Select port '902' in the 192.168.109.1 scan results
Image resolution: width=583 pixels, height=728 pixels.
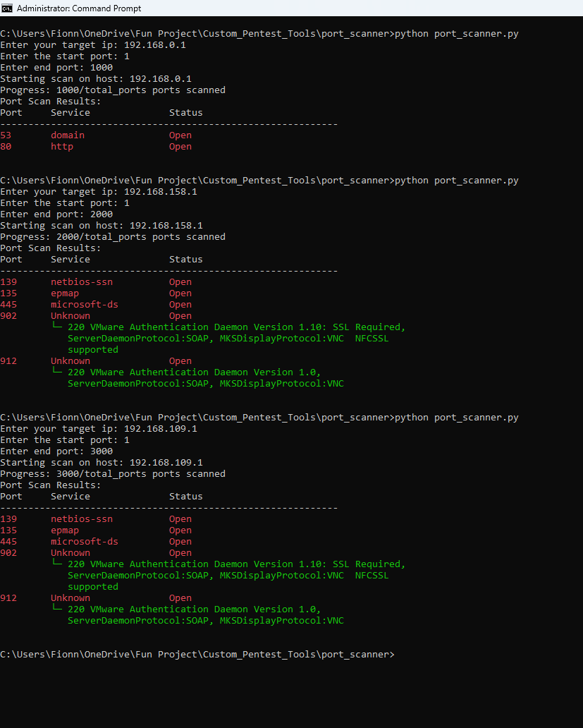[x=8, y=553]
